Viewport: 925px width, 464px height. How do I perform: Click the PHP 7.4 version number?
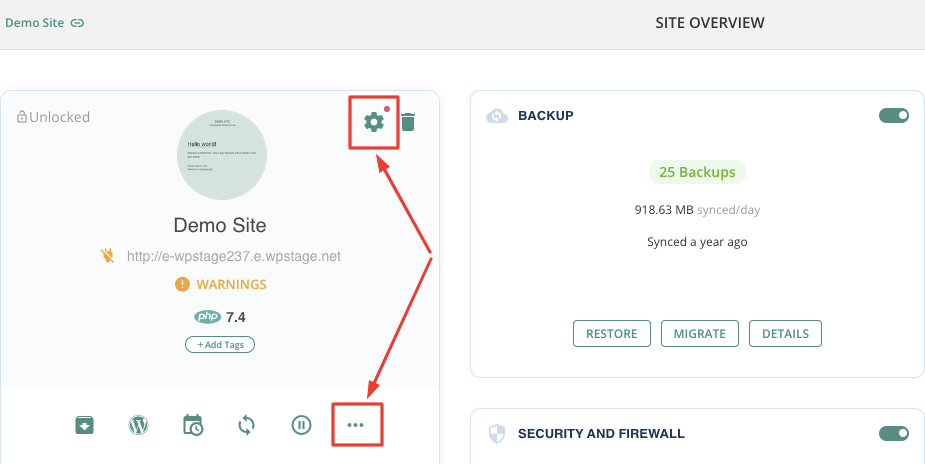(235, 317)
